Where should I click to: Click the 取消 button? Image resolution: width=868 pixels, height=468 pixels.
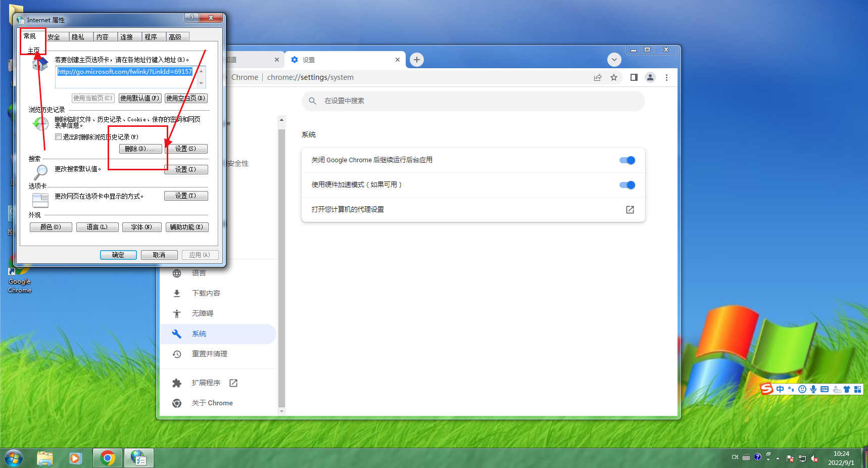(x=159, y=255)
